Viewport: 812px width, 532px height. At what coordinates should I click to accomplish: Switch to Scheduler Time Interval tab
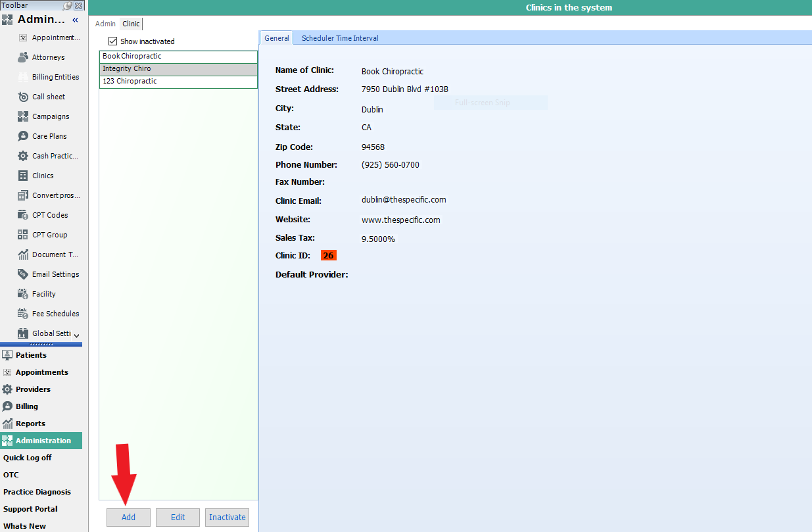click(x=340, y=38)
